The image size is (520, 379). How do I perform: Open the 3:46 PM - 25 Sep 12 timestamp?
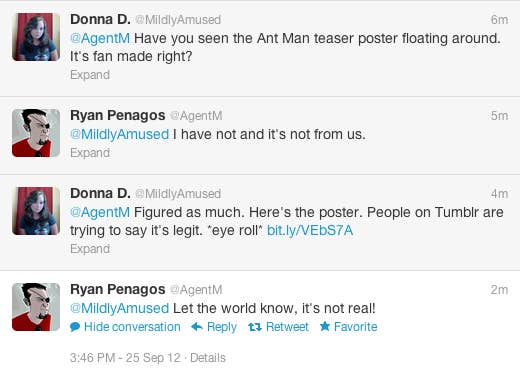pos(125,358)
